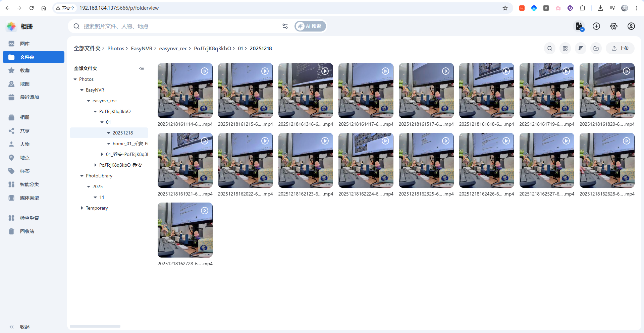Click the grid view layout icon
Viewport: 644px width, 333px height.
565,48
